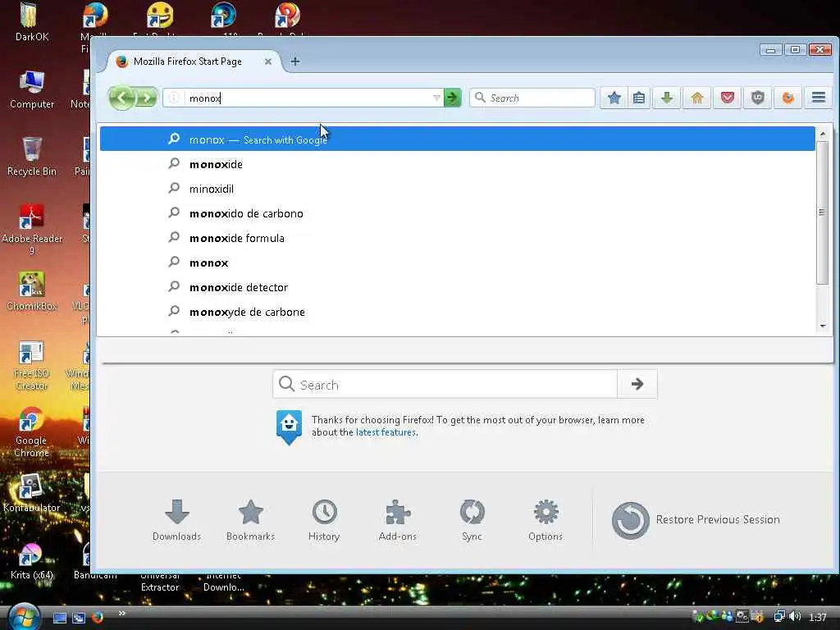
Task: Click the Firefox back arrow button
Action: coord(121,98)
